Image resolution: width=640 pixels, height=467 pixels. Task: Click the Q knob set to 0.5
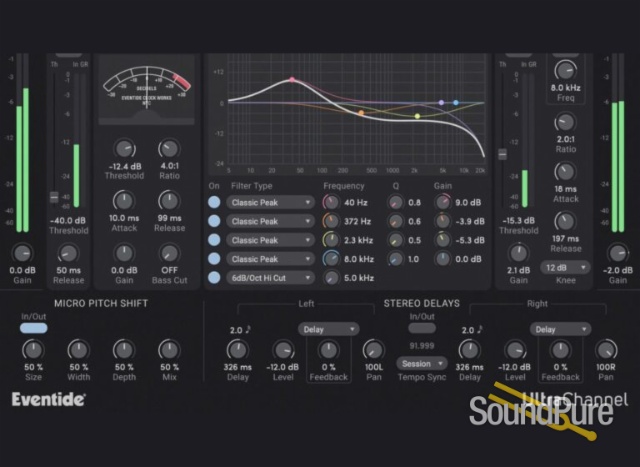395,240
